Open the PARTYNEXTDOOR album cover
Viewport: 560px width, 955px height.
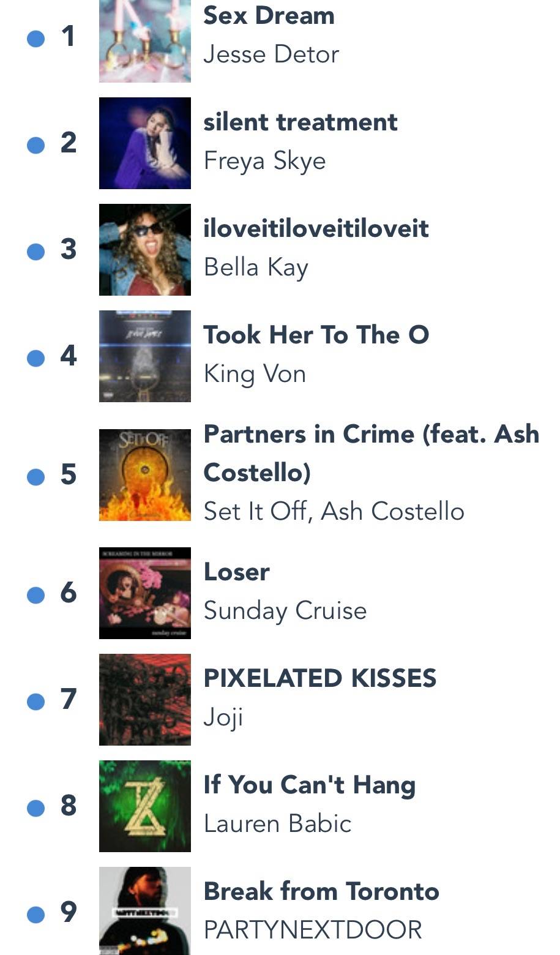145,911
